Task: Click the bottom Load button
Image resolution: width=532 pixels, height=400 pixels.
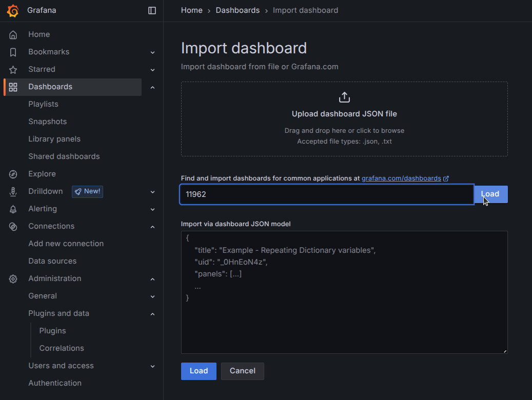Action: tap(199, 371)
